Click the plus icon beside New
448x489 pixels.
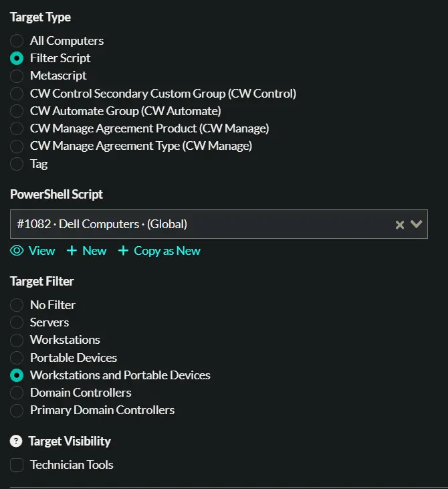tap(72, 251)
